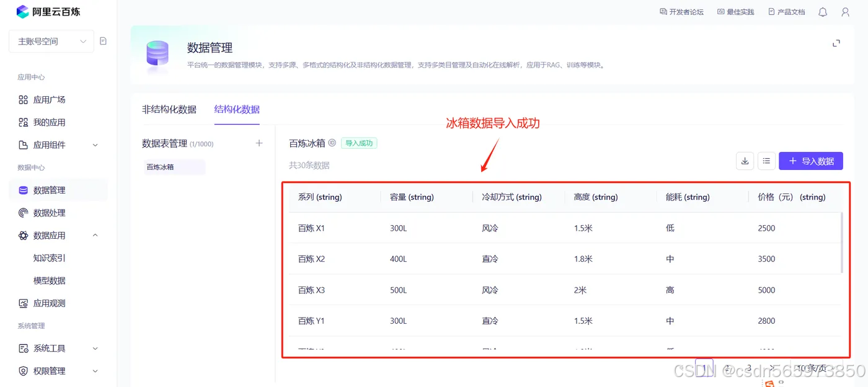Collapse the 数据应用 section
The width and height of the screenshot is (868, 387).
[x=95, y=236]
